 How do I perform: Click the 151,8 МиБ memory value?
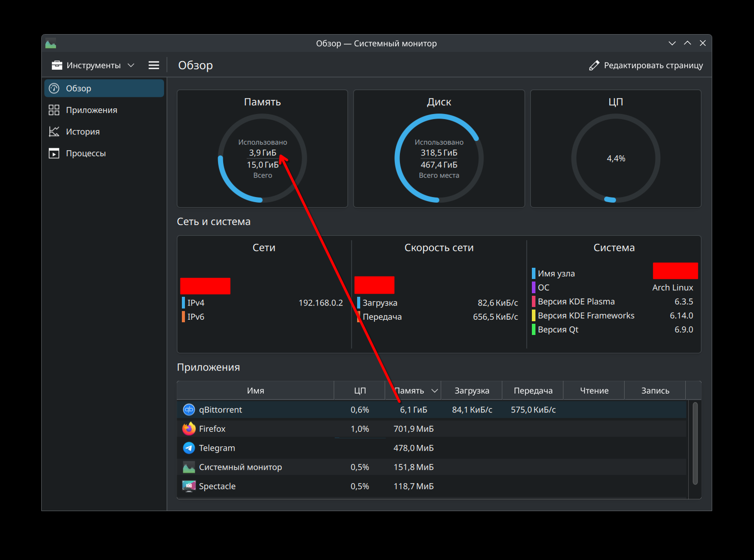(414, 467)
